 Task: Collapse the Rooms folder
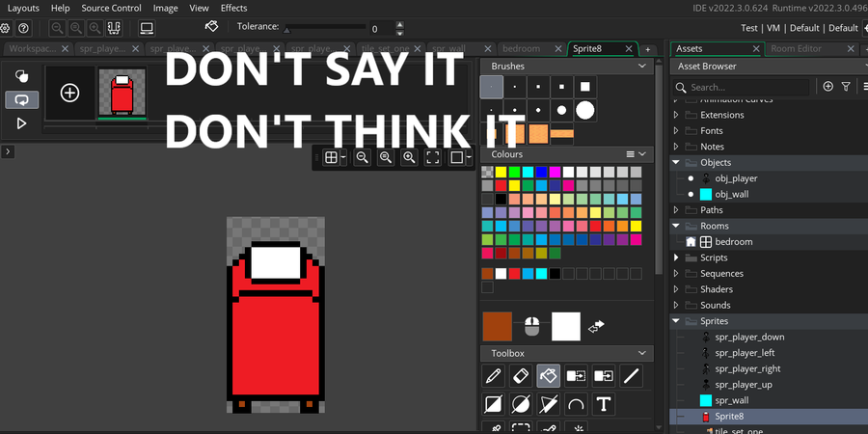click(676, 226)
